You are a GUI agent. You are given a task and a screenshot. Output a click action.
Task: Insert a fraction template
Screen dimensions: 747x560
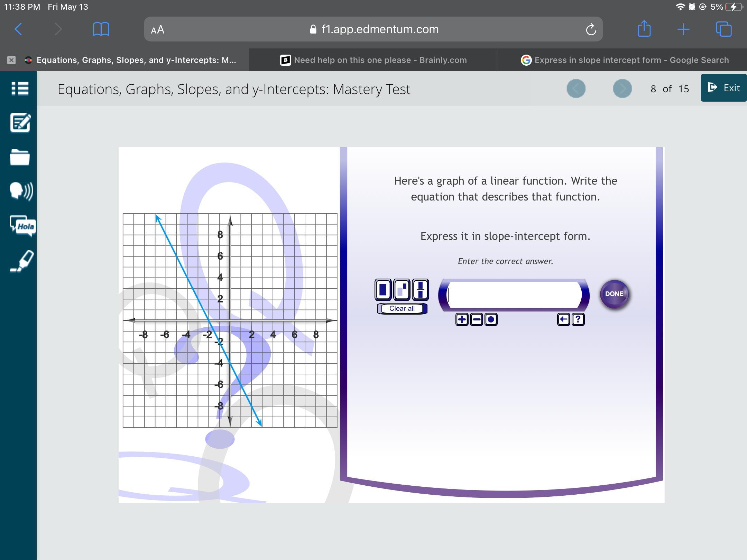pyautogui.click(x=421, y=290)
